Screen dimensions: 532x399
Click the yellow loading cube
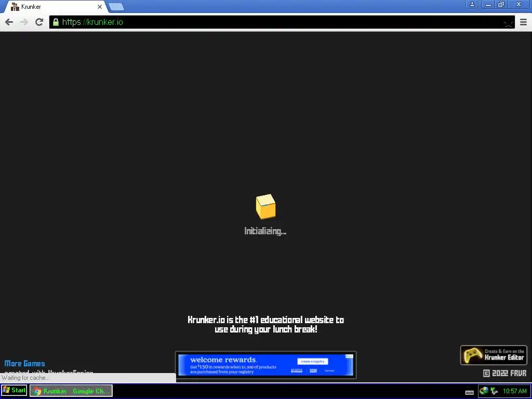(x=265, y=207)
